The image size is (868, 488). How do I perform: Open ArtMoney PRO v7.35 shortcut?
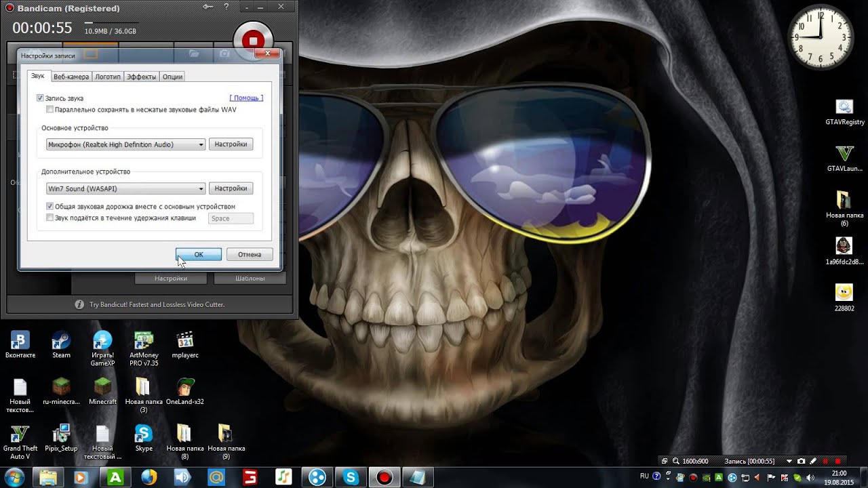[x=144, y=349]
